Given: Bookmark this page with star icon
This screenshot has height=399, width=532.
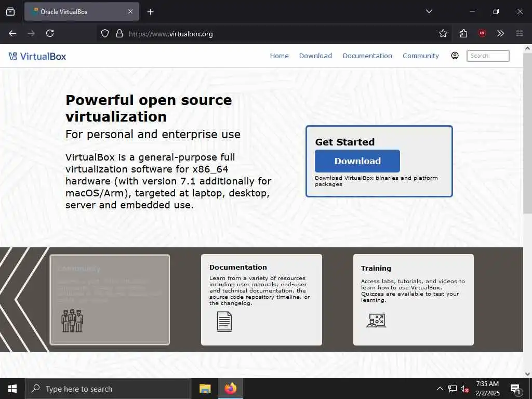Looking at the screenshot, I should click(x=443, y=33).
